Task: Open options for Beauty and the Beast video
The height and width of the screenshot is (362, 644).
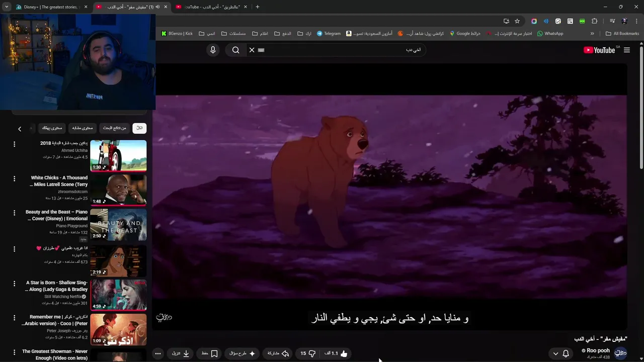Action: coord(14,213)
